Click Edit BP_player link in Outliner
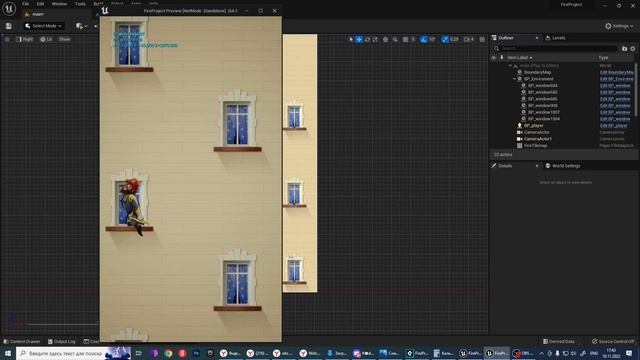640x360 pixels. pyautogui.click(x=614, y=126)
